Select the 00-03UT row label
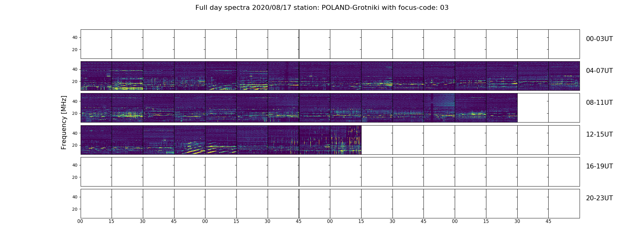The width and height of the screenshot is (644, 245). pos(599,39)
